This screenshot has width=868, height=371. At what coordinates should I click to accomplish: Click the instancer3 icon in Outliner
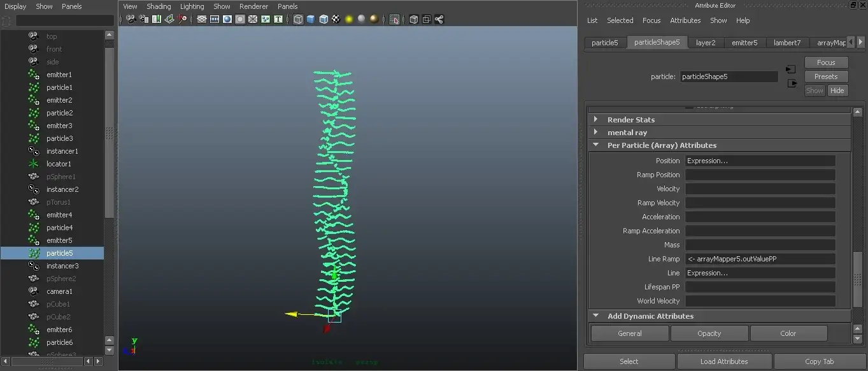[34, 266]
